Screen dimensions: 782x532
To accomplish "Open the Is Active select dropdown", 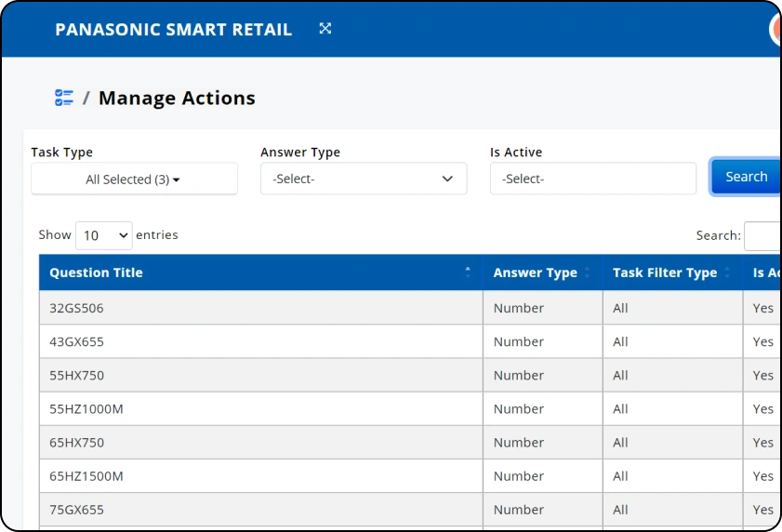I will pos(593,179).
